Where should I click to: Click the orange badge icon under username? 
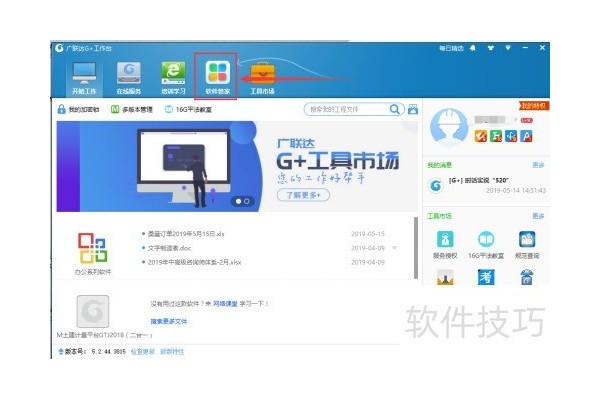tap(481, 136)
